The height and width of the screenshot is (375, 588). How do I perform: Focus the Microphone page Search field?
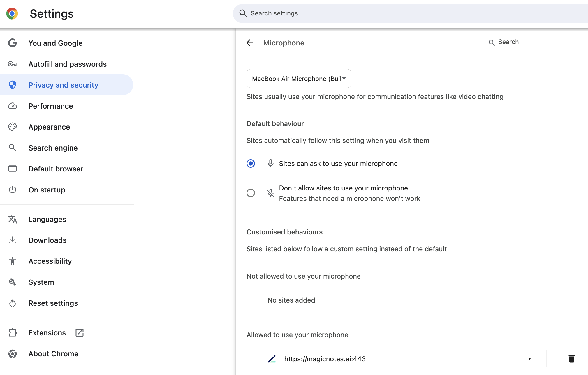point(540,42)
